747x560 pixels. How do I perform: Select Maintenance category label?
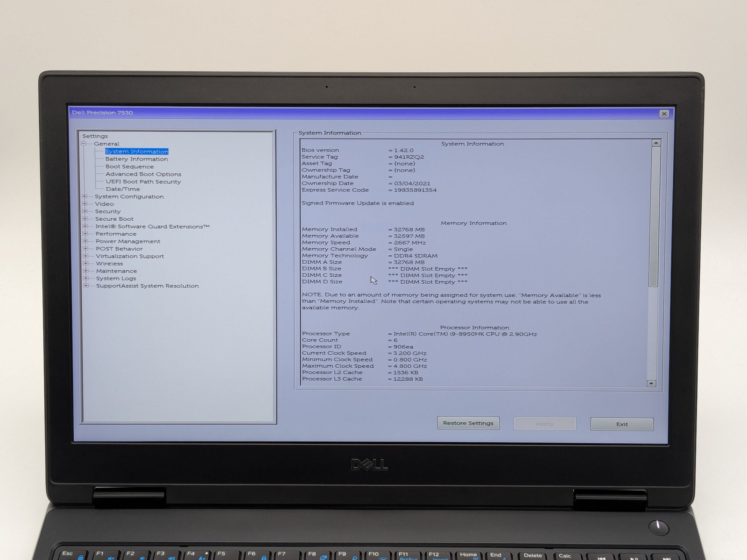pos(116,271)
